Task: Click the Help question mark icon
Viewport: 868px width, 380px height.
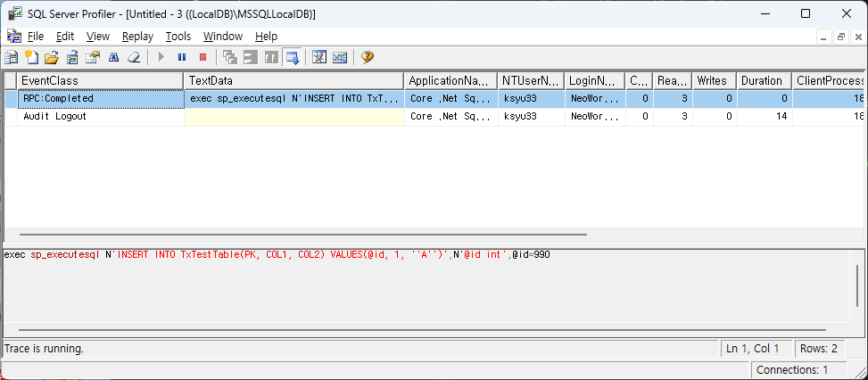Action: [x=367, y=57]
